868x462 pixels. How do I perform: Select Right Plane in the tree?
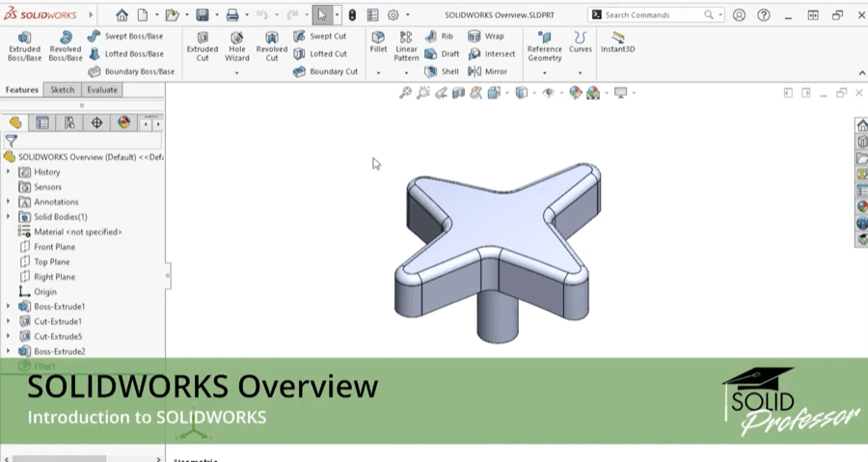tap(47, 277)
